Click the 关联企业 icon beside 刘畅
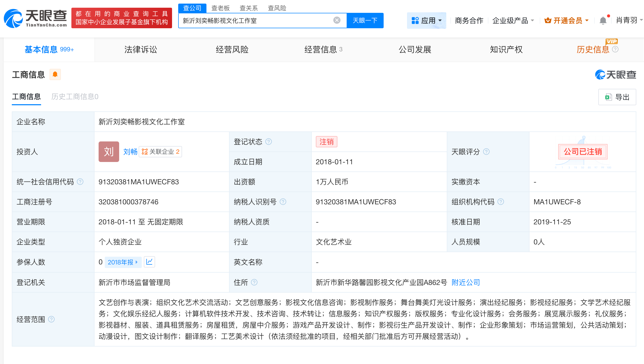644x364 pixels. click(x=144, y=152)
